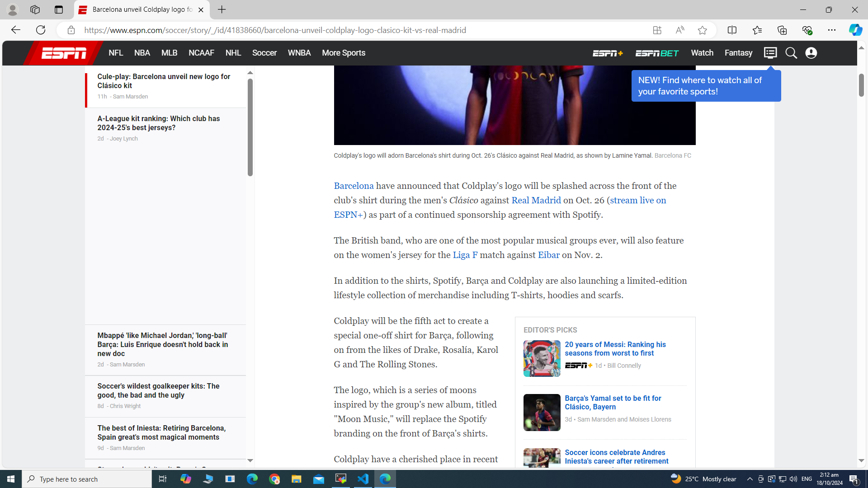Open Cule-play Barcelona new logo sidebar story
Image resolution: width=868 pixels, height=488 pixels.
tap(164, 81)
